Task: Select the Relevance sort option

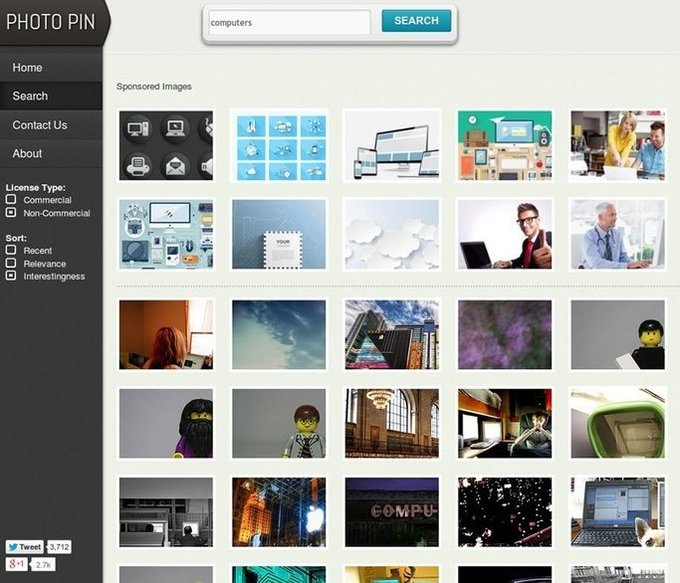Action: tap(11, 264)
